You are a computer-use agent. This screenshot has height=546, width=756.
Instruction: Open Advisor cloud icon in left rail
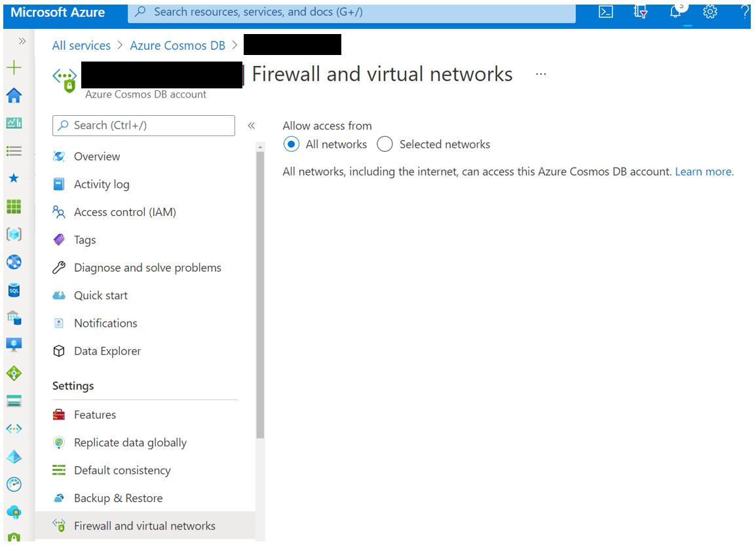[14, 512]
